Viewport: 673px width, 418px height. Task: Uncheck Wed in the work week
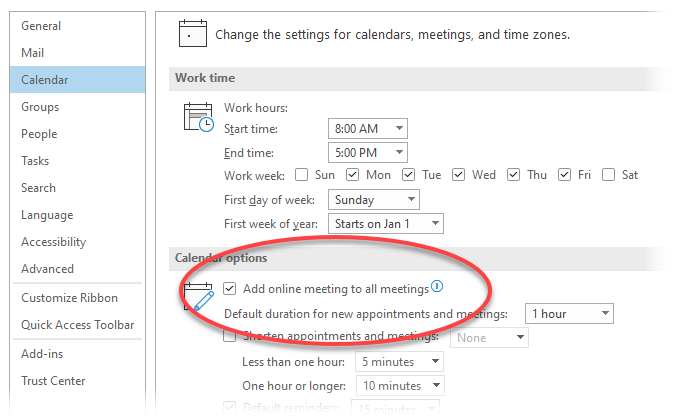458,175
